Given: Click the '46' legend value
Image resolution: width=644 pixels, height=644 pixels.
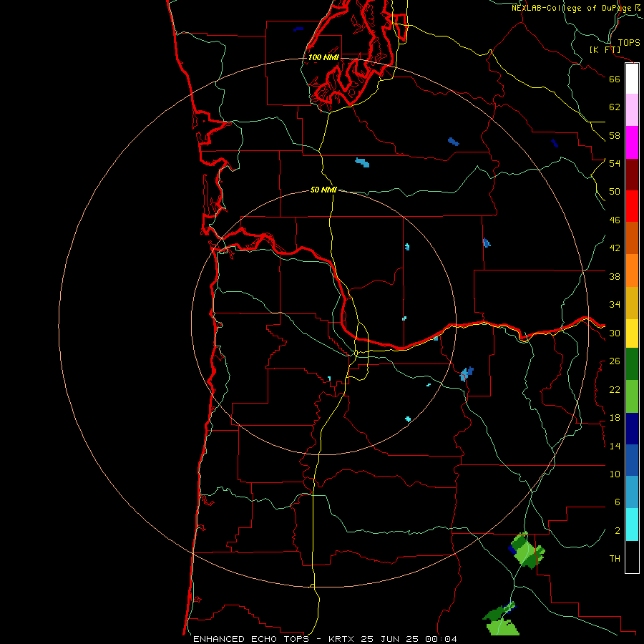Looking at the screenshot, I should click(615, 220).
